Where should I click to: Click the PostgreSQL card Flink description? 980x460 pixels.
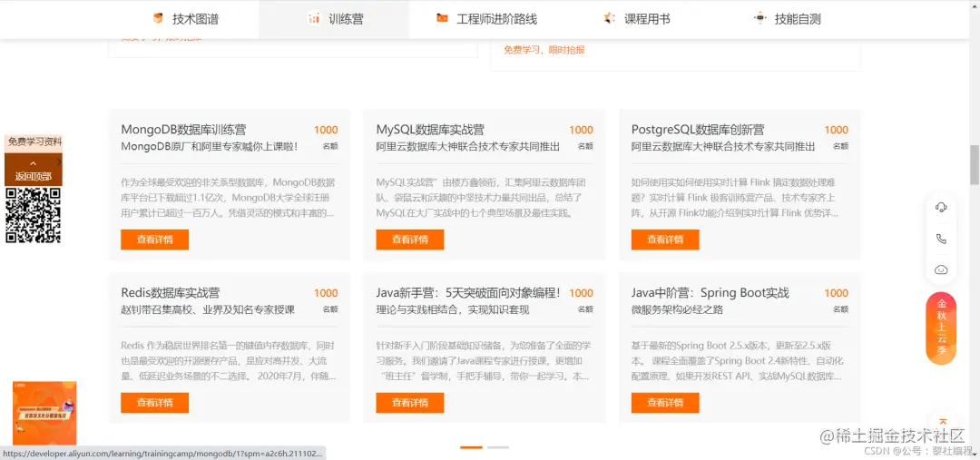click(x=734, y=198)
